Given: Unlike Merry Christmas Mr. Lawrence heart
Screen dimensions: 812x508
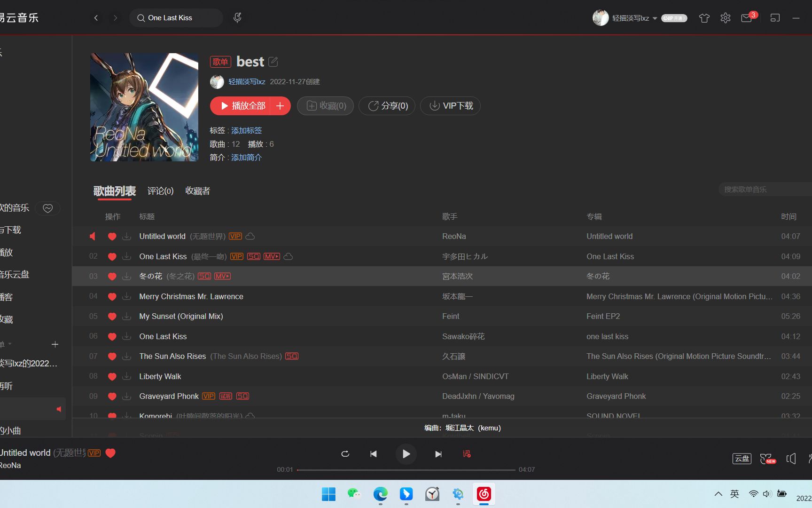Looking at the screenshot, I should (x=112, y=297).
